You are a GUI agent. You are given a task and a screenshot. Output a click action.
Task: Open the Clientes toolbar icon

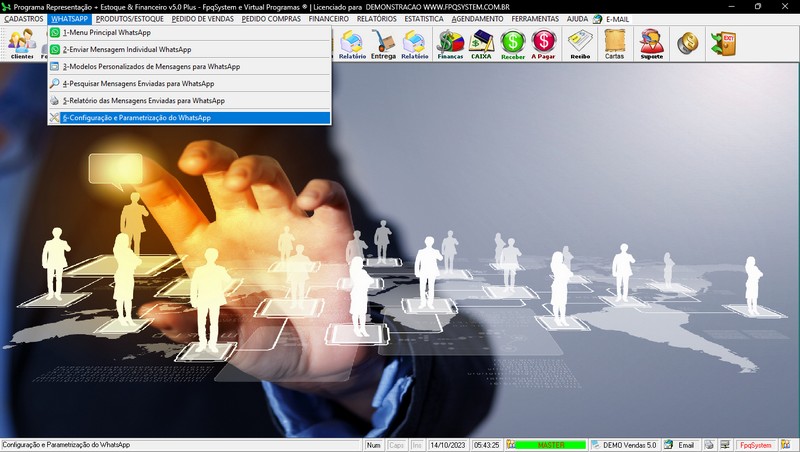(22, 44)
